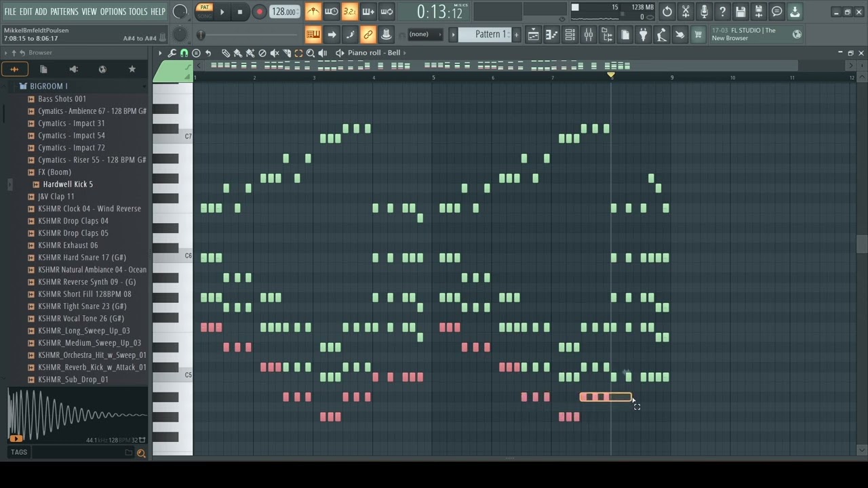Image resolution: width=868 pixels, height=488 pixels.
Task: Save the project with the disk icon
Action: (741, 12)
